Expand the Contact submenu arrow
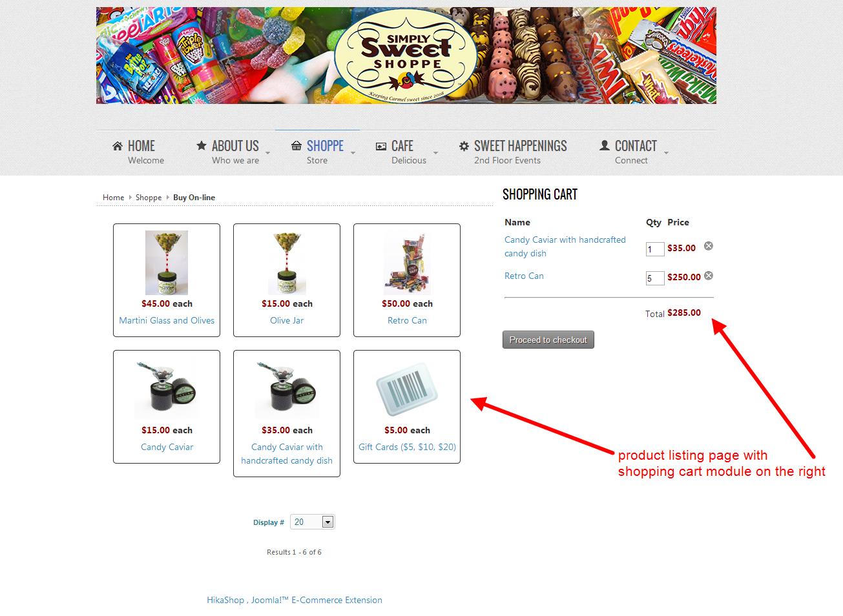 [x=667, y=153]
